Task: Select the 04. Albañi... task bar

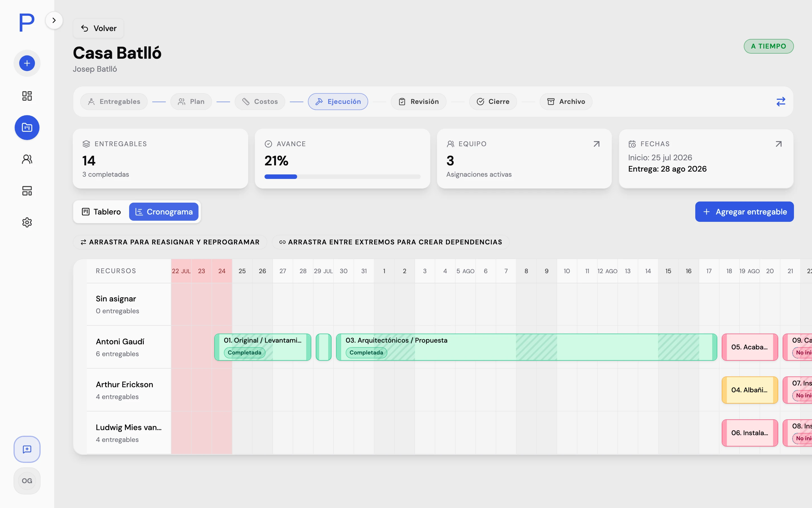Action: coord(750,390)
